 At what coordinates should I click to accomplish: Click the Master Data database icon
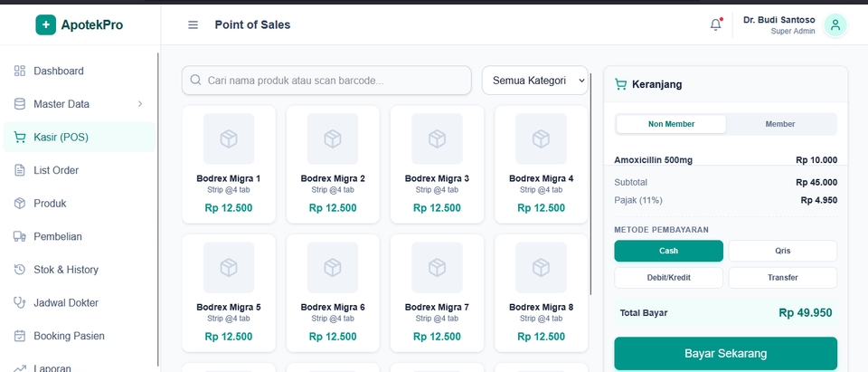point(20,104)
